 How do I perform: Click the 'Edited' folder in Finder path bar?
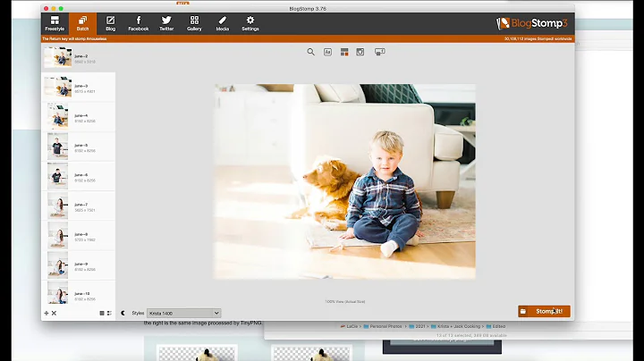(496, 326)
